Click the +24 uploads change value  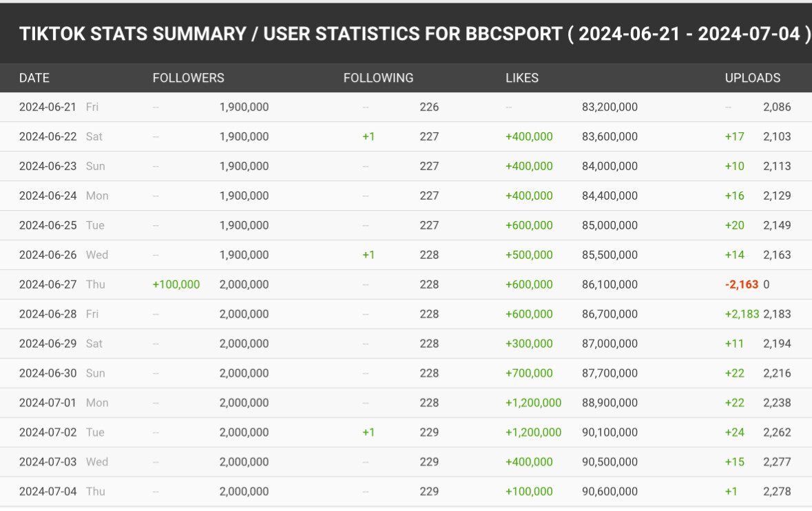point(734,432)
